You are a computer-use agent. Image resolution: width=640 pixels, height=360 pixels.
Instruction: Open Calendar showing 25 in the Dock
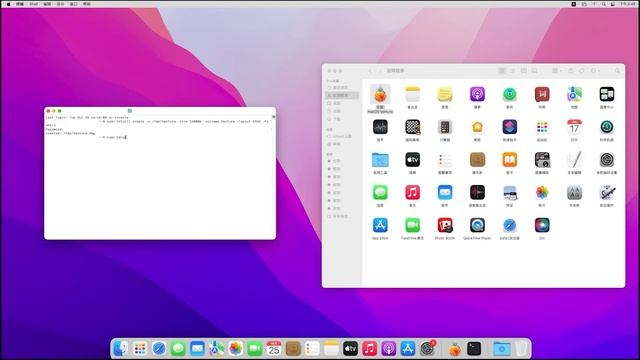coord(274,349)
